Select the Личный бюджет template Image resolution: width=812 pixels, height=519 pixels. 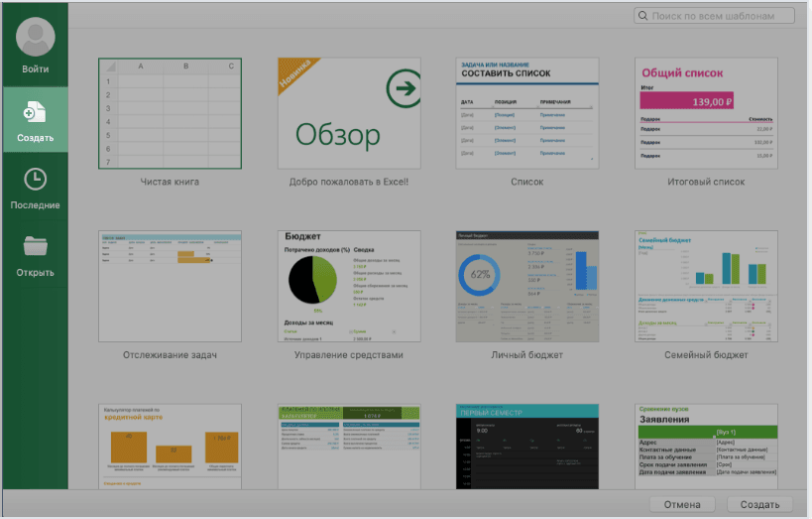527,286
